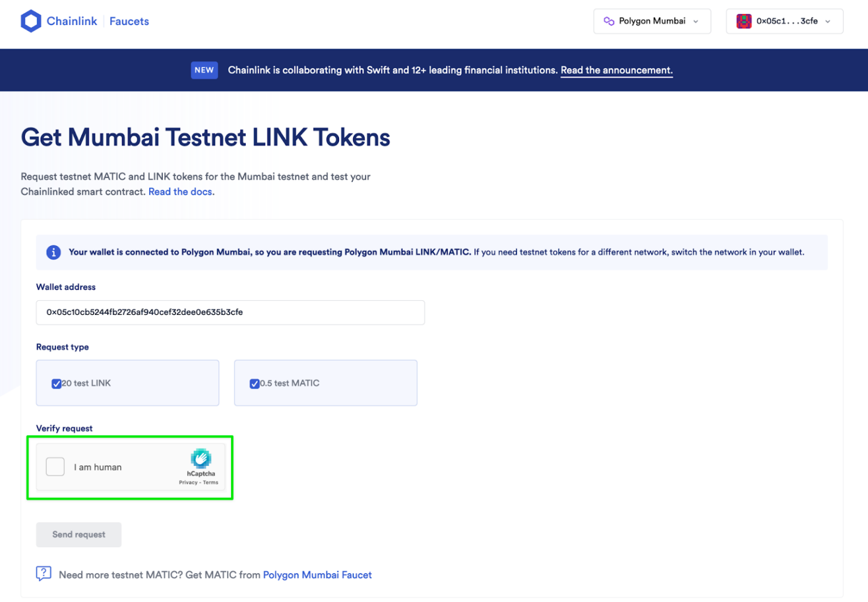Click the blue Faucets label in the header

(129, 21)
